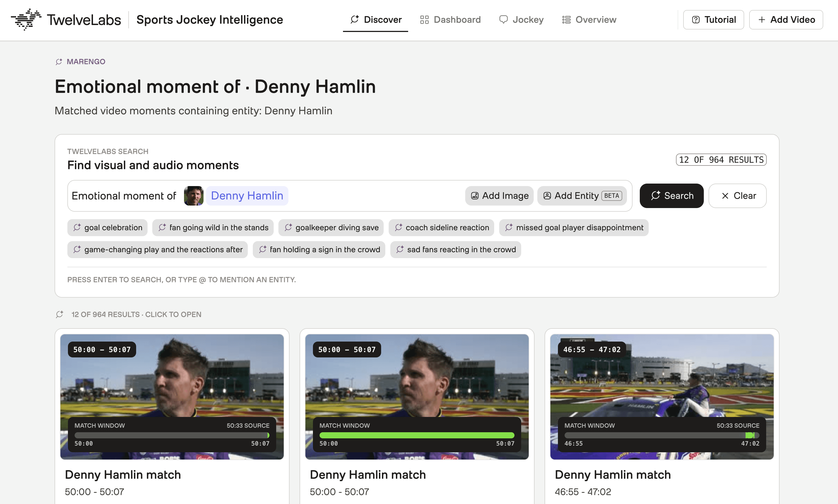
Task: Click the MARENGO label
Action: point(86,61)
